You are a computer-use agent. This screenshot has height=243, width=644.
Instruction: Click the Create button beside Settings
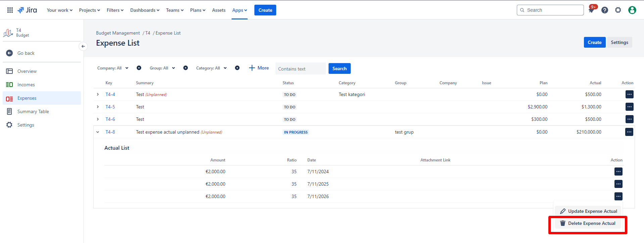595,42
